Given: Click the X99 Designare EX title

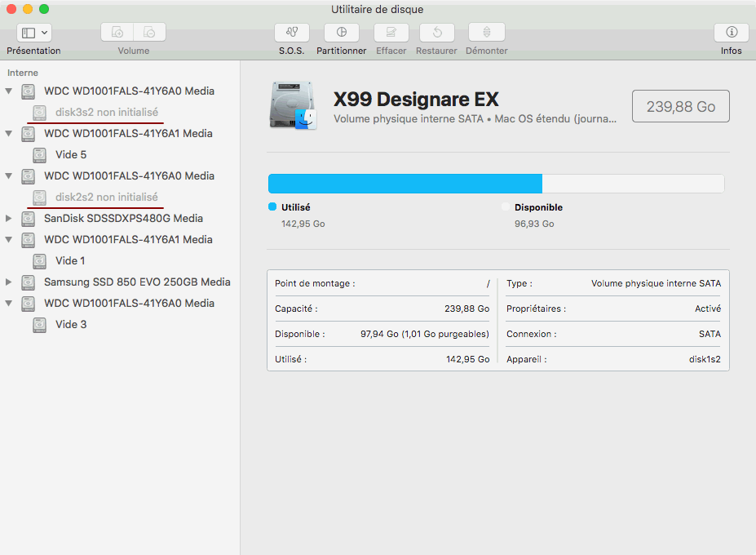Looking at the screenshot, I should [x=416, y=100].
